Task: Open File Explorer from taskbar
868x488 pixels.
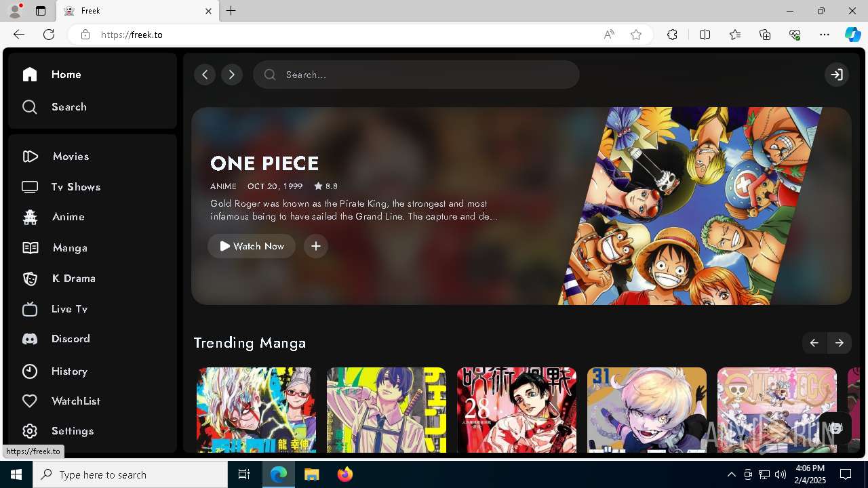Action: 311,474
